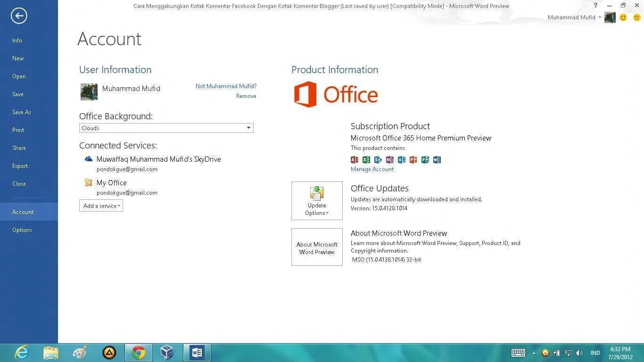The height and width of the screenshot is (362, 644).
Task: Click the About Microsoft Word Preview button
Action: (317, 247)
